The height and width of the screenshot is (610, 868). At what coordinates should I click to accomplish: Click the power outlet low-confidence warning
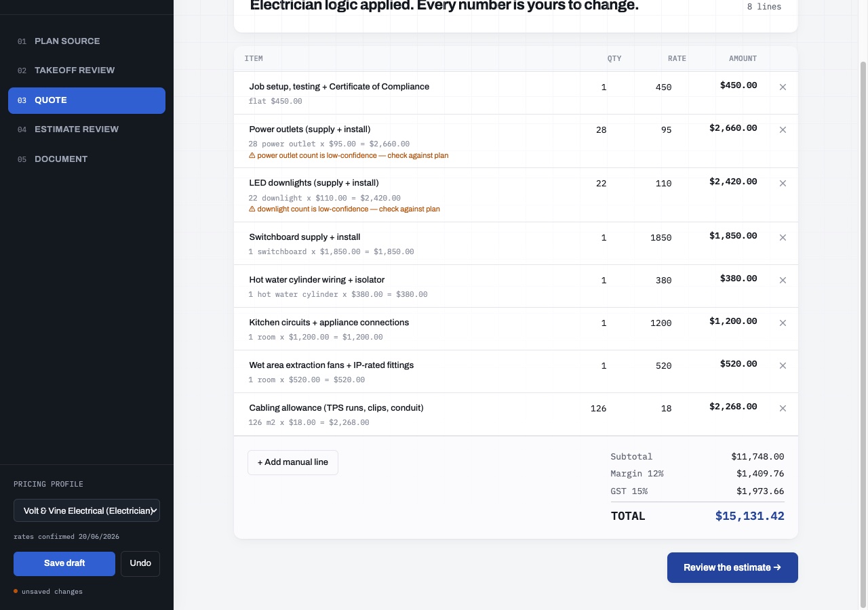pyautogui.click(x=349, y=156)
